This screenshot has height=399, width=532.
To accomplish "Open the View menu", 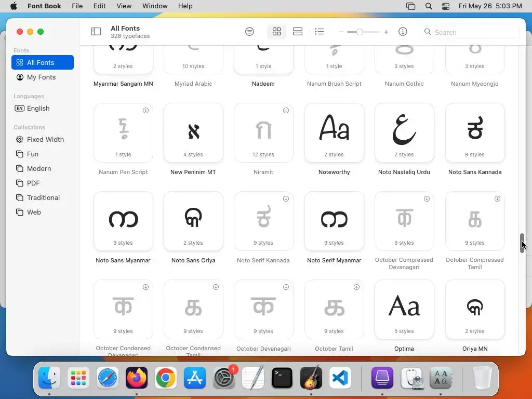I will [x=124, y=6].
